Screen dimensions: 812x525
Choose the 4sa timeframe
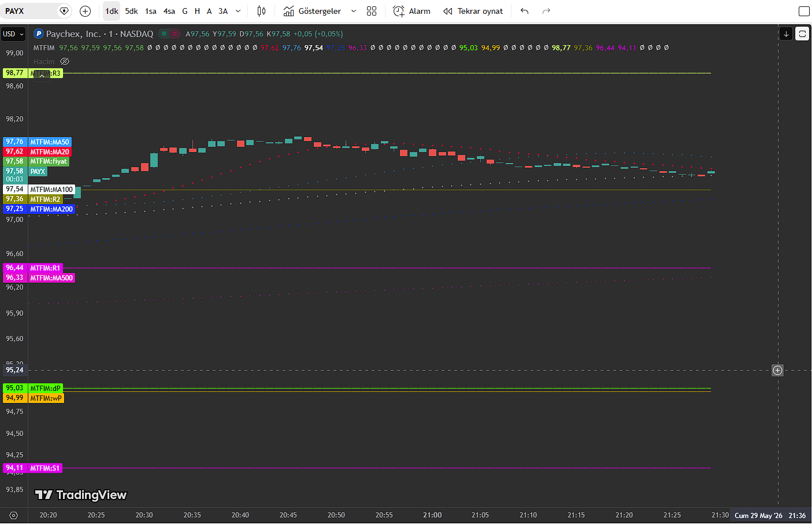click(169, 11)
